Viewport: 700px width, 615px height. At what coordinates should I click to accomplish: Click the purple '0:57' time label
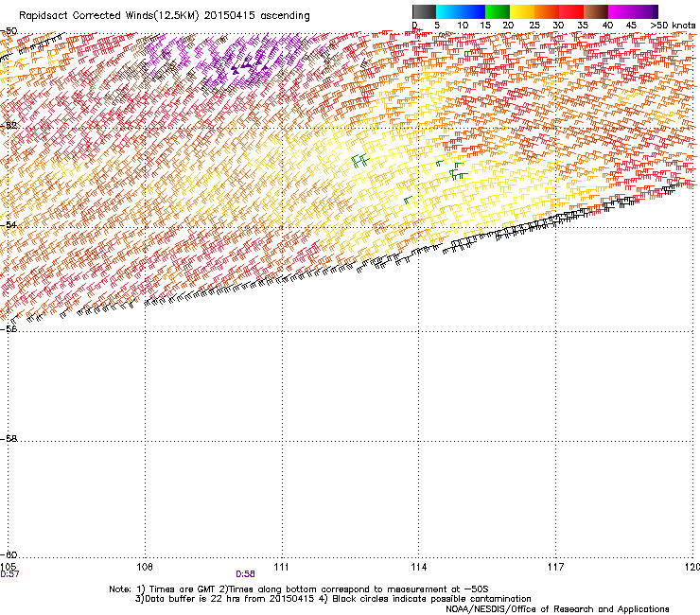[9, 574]
